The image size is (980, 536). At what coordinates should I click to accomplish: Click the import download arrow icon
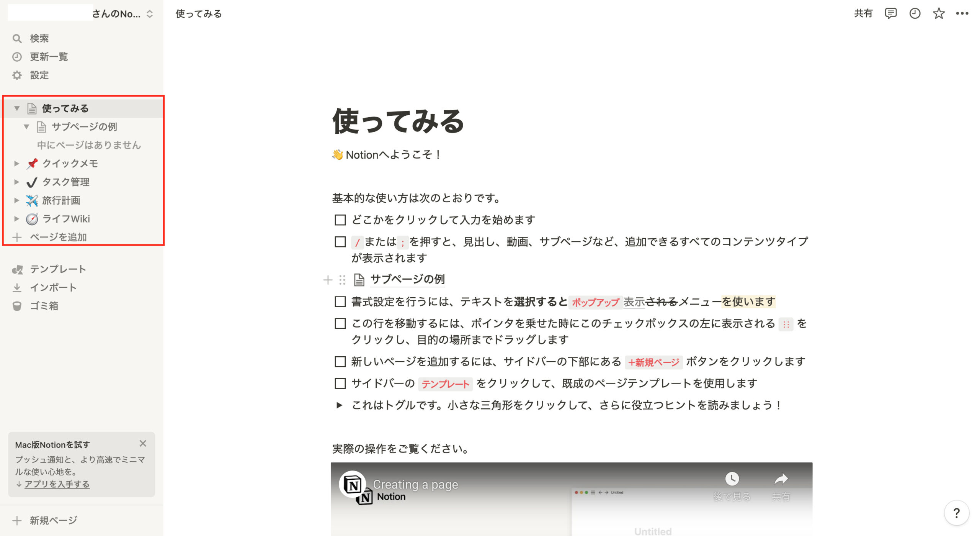[x=17, y=288]
